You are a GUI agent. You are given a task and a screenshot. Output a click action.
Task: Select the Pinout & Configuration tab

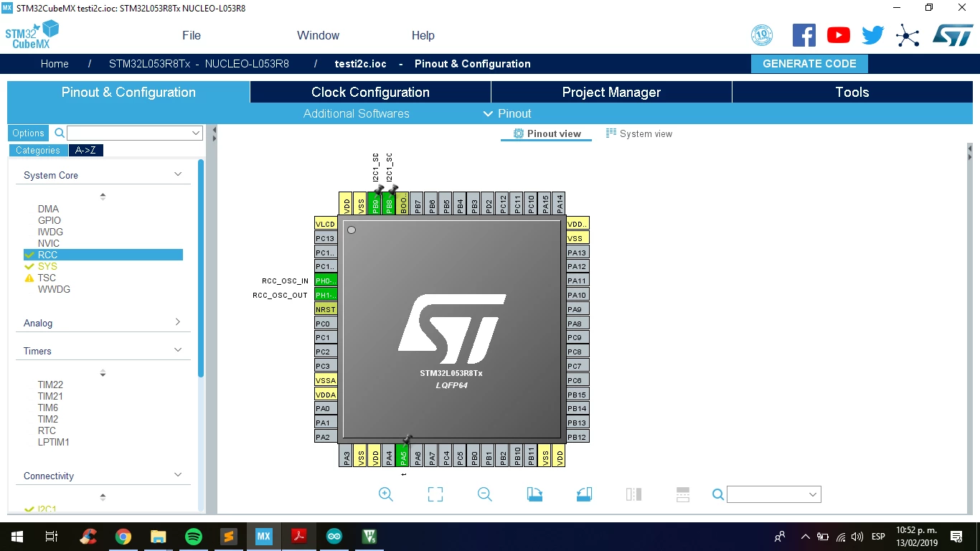click(x=128, y=92)
